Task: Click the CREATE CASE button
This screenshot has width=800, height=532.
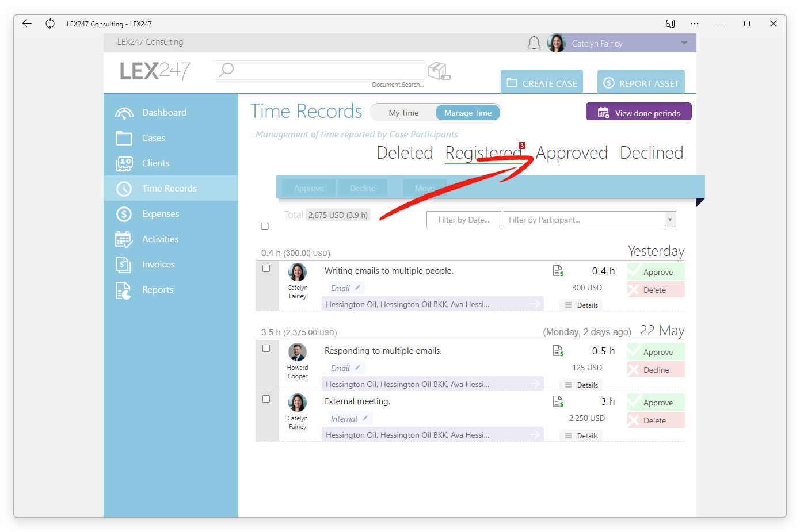Action: pyautogui.click(x=542, y=82)
